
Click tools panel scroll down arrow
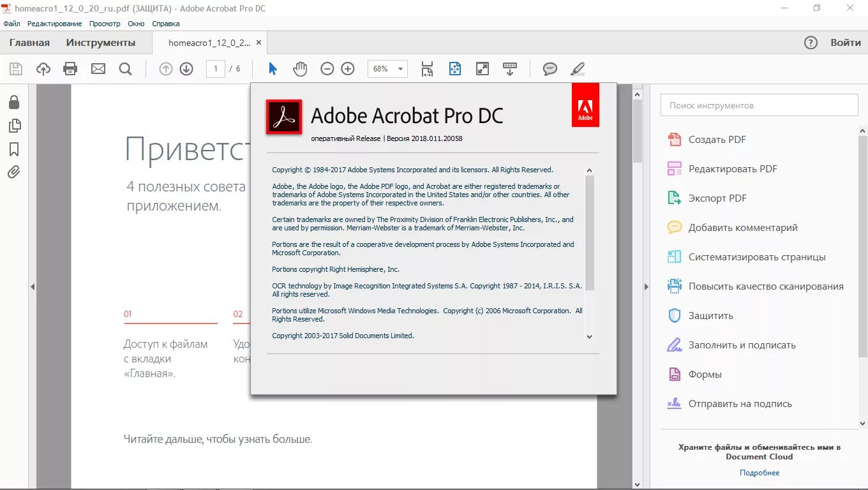(x=863, y=423)
